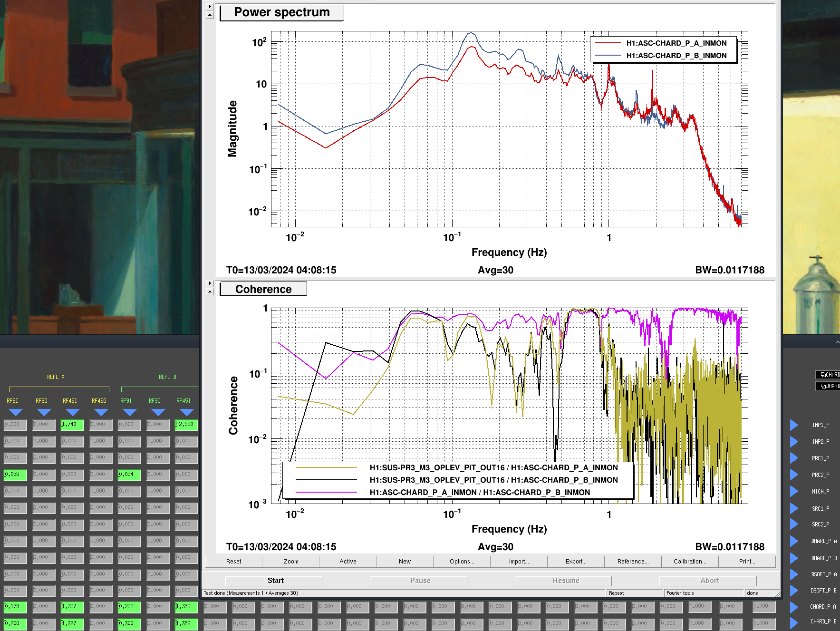Image resolution: width=840 pixels, height=631 pixels.
Task: Click the blue triangle beside SRC1_P
Action: point(794,508)
